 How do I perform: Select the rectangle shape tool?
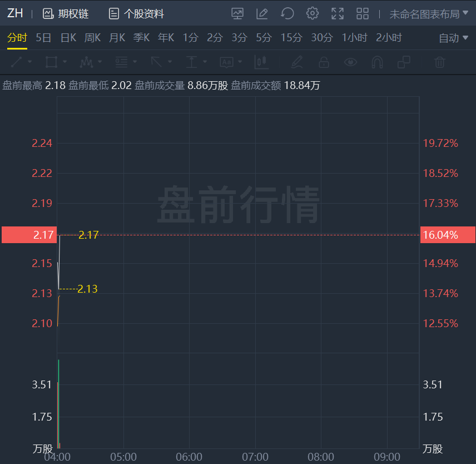click(51, 62)
